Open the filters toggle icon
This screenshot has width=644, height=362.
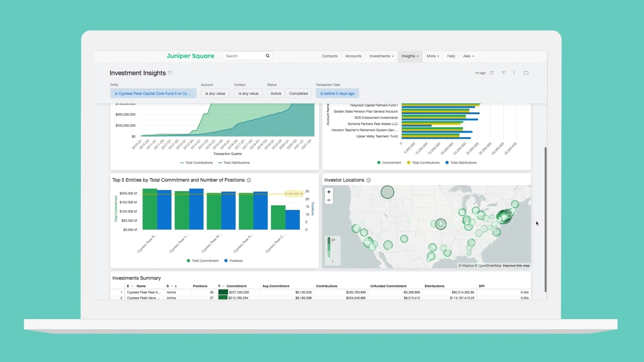pos(503,73)
